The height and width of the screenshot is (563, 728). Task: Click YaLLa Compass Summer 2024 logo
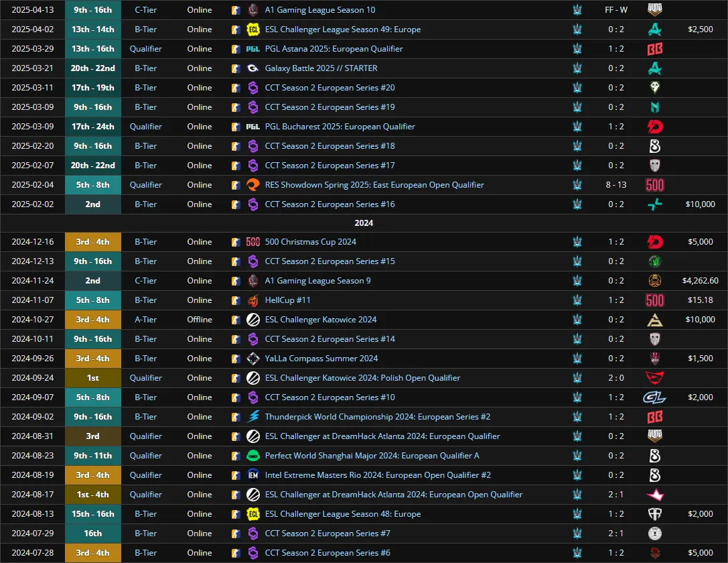point(253,359)
